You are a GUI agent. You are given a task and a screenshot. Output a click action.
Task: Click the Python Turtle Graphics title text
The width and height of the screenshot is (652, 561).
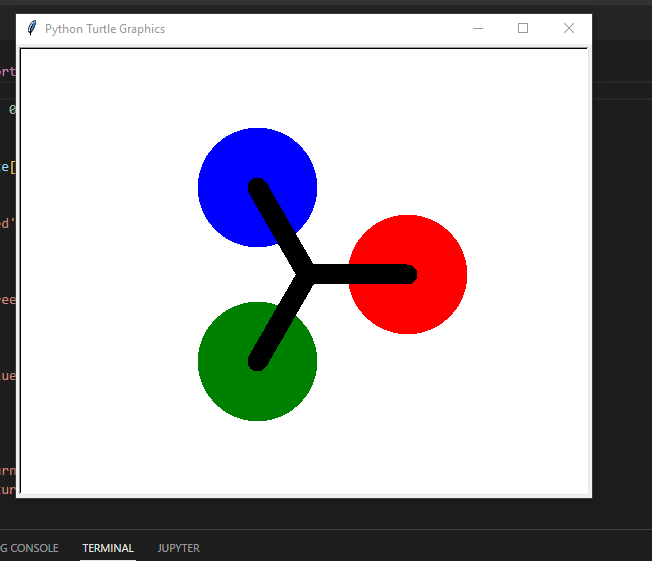pos(105,29)
